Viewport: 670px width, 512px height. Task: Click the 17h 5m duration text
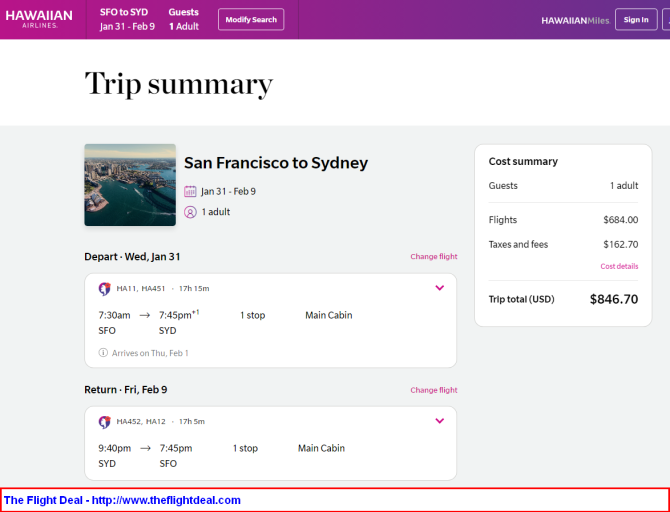click(192, 421)
